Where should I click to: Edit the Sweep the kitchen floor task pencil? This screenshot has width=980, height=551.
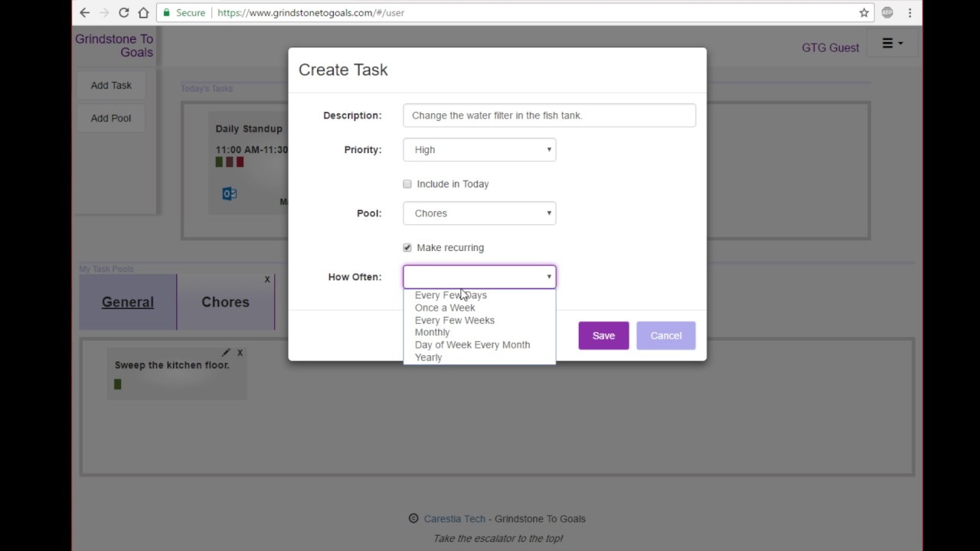coord(226,353)
